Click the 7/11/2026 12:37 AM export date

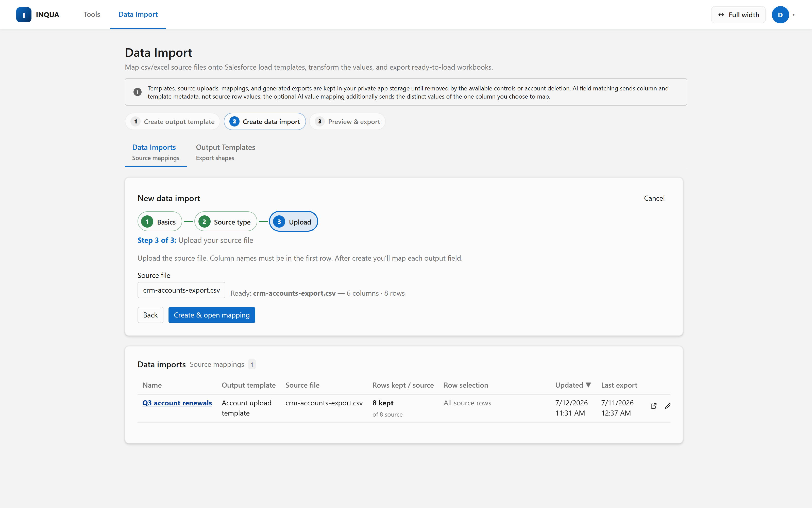click(x=617, y=408)
